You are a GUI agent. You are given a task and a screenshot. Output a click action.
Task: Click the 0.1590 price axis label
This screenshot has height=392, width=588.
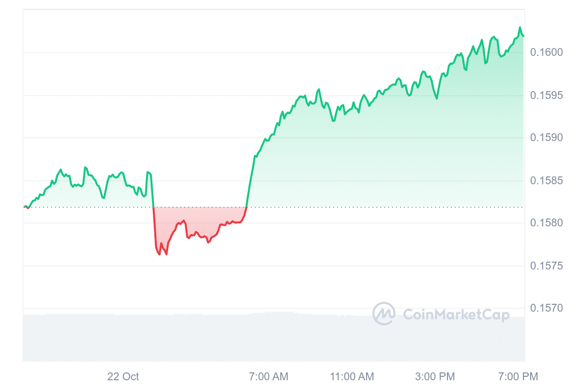click(547, 138)
